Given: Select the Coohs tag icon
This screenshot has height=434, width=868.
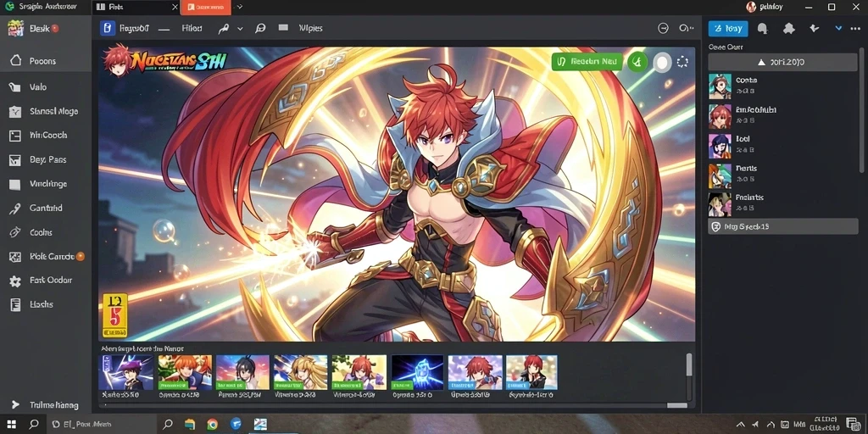Looking at the screenshot, I should (x=14, y=232).
